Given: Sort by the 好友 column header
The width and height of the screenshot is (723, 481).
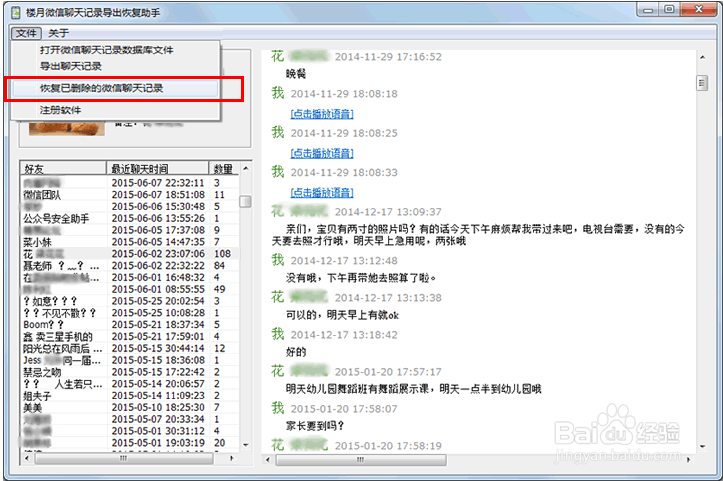Looking at the screenshot, I should (x=63, y=169).
